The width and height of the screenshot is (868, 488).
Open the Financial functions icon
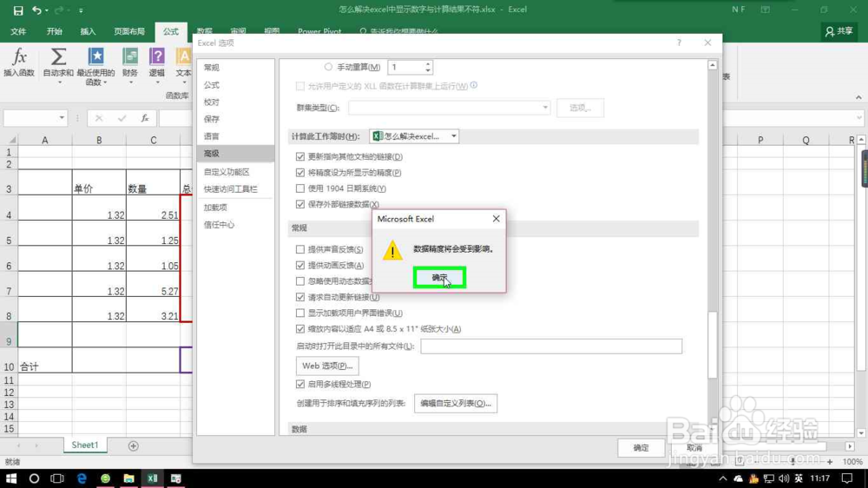130,56
